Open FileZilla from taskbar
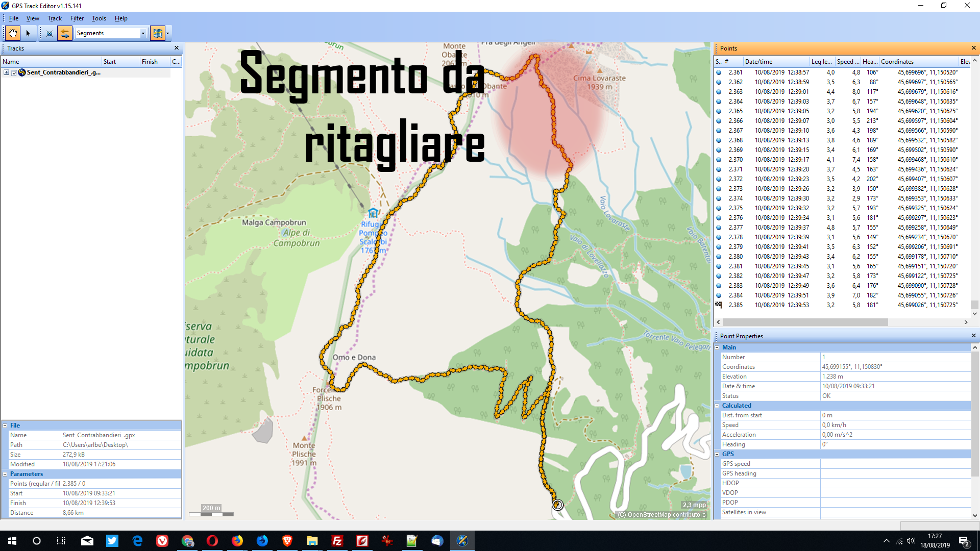Viewport: 980px width, 551px height. pos(337,541)
